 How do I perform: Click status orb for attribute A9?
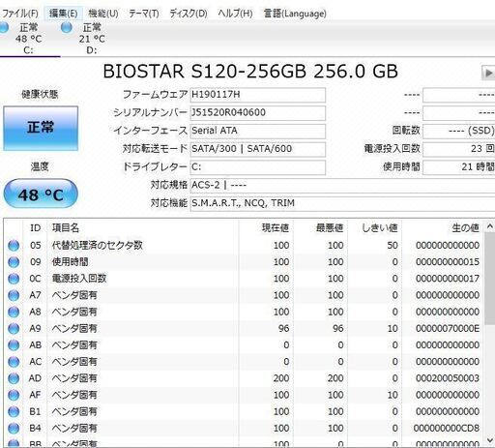tap(14, 329)
